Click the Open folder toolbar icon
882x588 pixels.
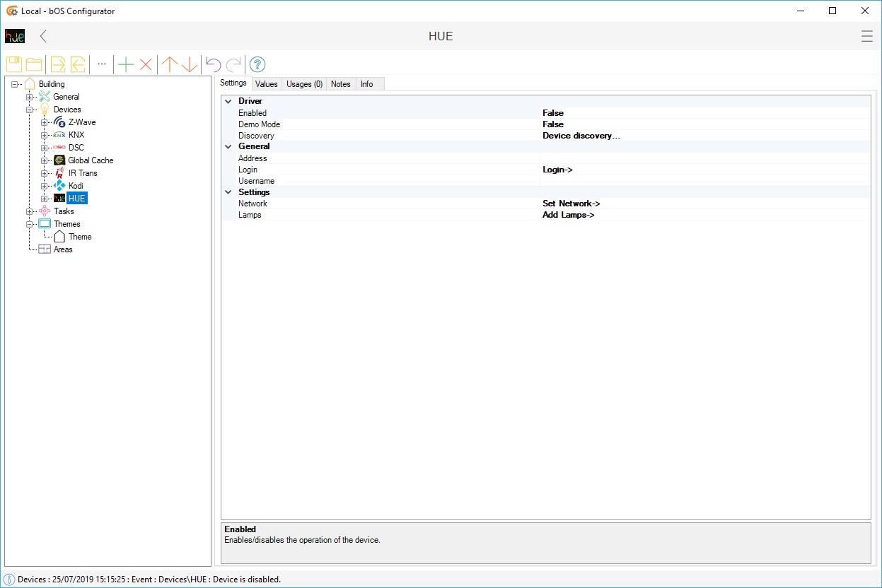(34, 64)
